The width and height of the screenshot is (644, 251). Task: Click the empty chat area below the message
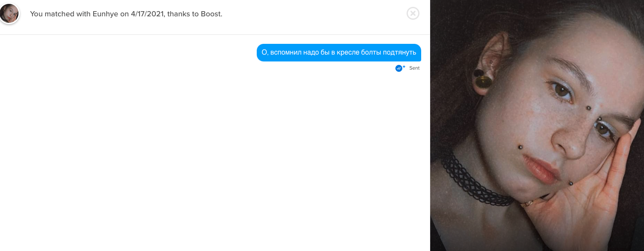point(215,163)
